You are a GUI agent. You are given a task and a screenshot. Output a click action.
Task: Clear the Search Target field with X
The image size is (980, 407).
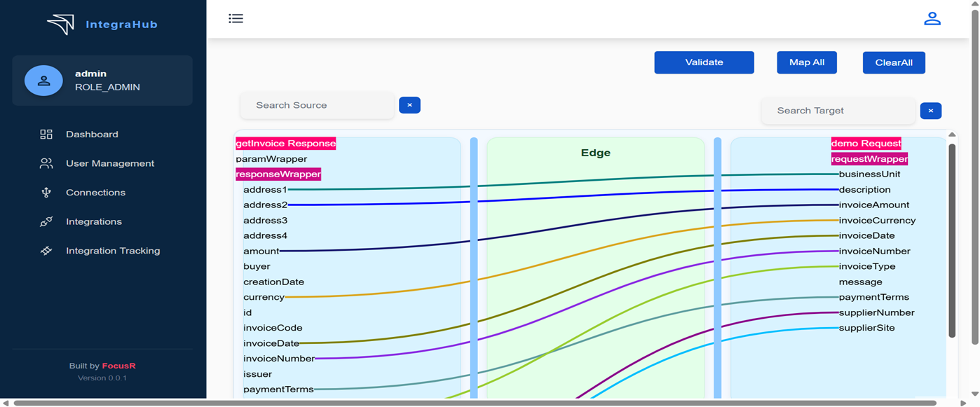coord(930,111)
